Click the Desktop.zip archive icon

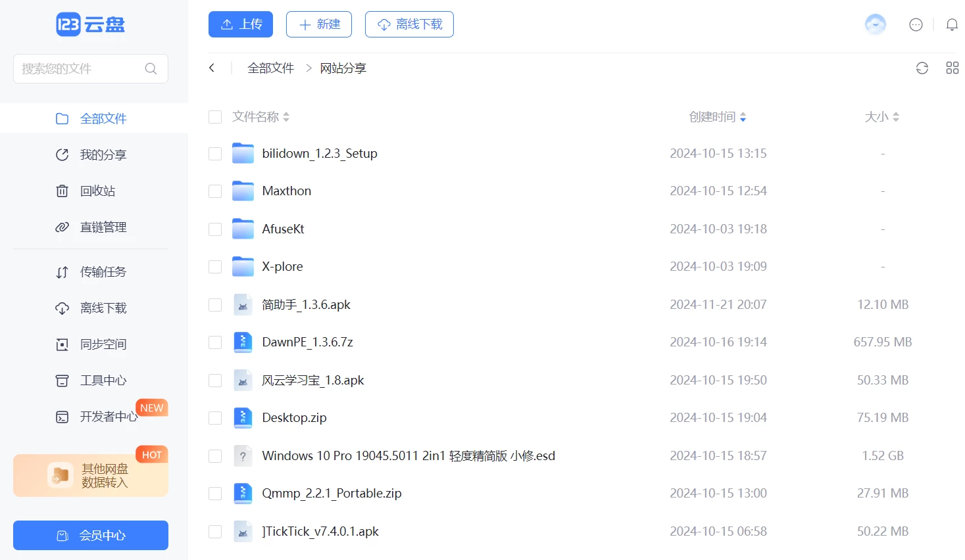coord(243,418)
